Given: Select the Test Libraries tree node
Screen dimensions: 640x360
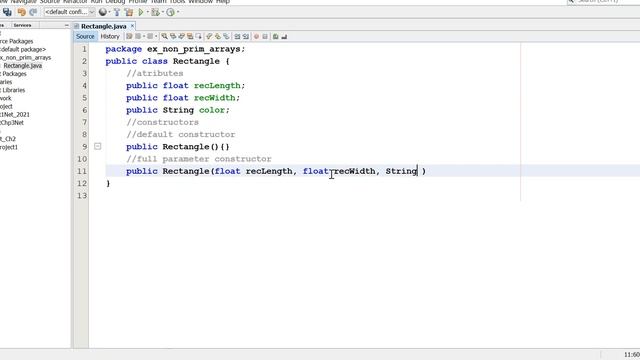Looking at the screenshot, I should tap(13, 90).
